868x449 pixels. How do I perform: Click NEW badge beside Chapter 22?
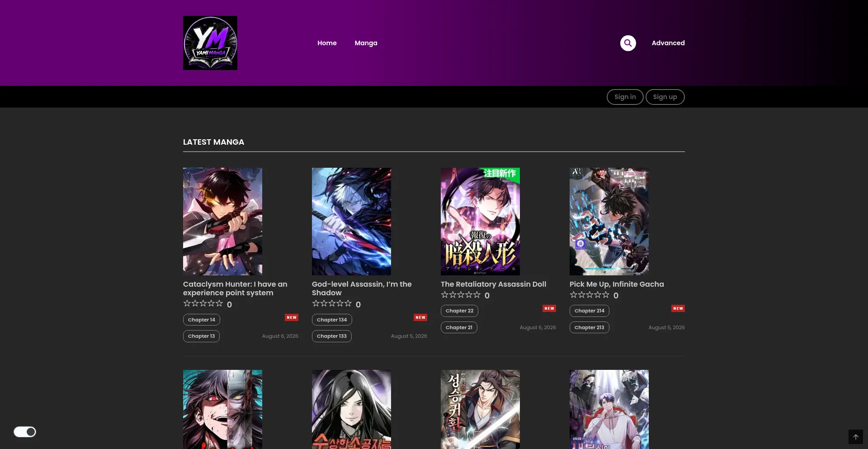[x=549, y=308]
